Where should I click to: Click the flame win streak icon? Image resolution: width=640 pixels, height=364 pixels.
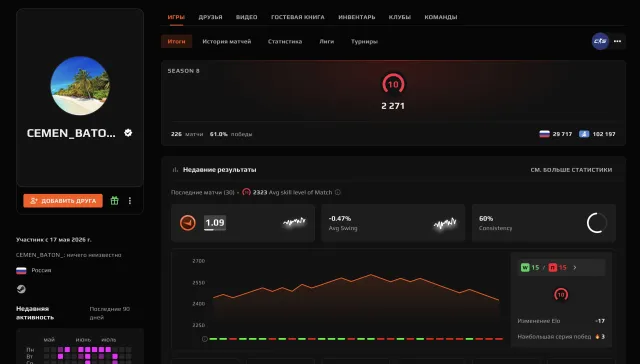(x=597, y=337)
